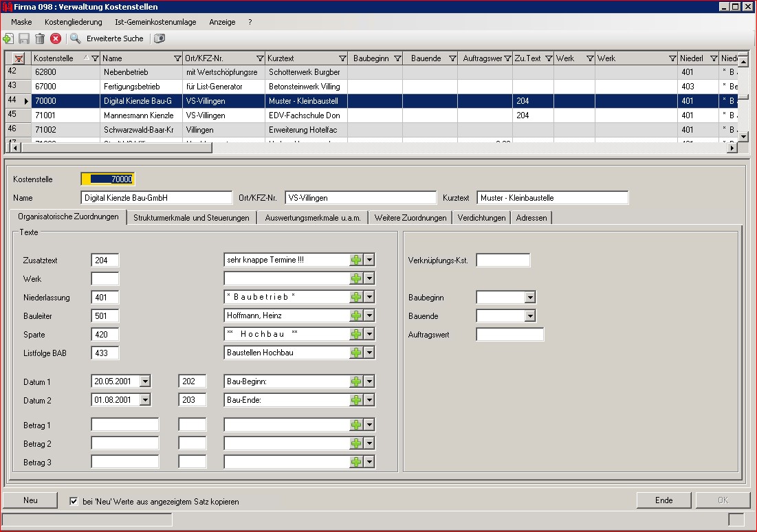Open the Datum 1 date picker
Viewport: 757px width, 532px height.
tap(145, 381)
